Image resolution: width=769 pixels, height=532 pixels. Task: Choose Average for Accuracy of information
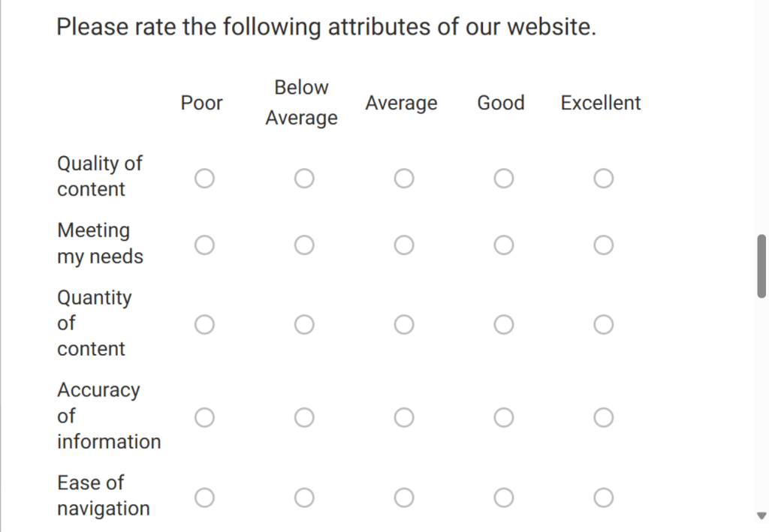[x=404, y=417]
